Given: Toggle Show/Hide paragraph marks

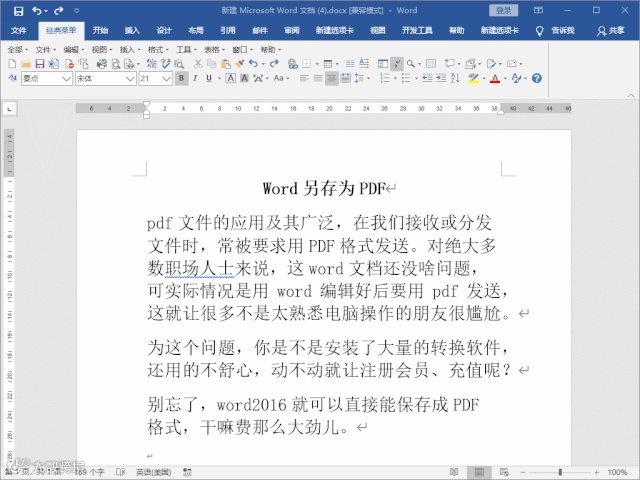Looking at the screenshot, I should pos(396,64).
